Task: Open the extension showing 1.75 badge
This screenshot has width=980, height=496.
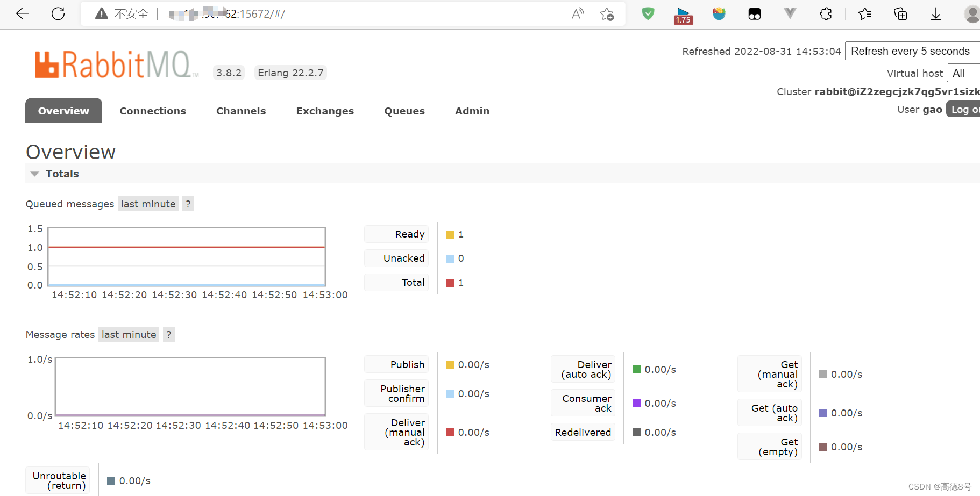Action: click(x=683, y=16)
